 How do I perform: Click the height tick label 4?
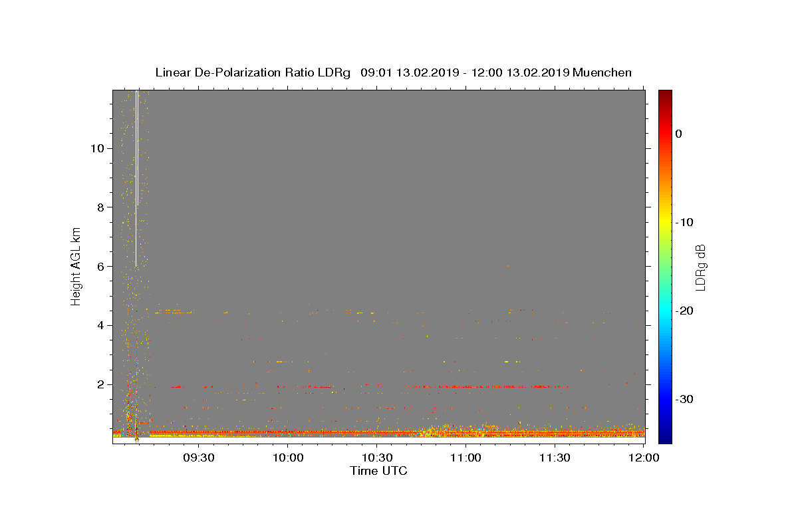(100, 325)
